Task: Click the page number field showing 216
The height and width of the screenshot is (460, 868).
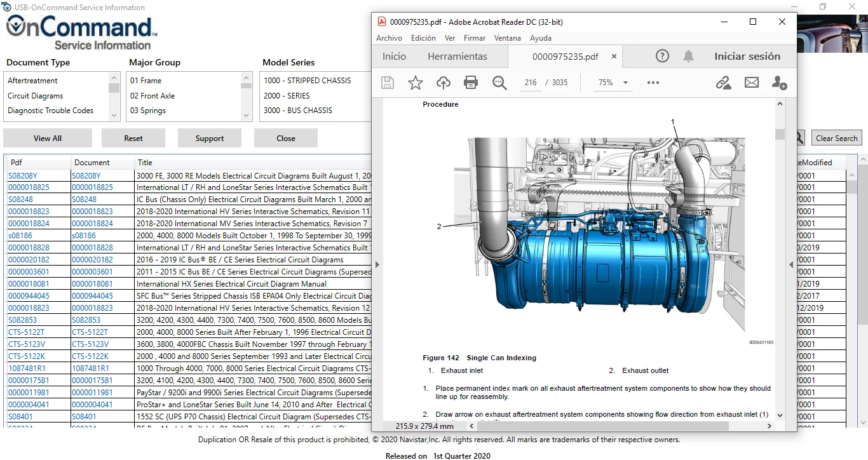Action: (x=531, y=83)
